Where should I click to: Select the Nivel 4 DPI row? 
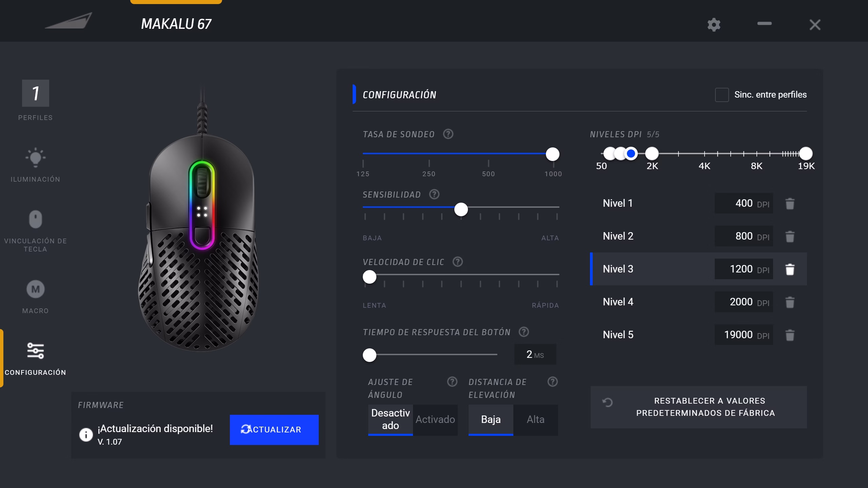point(698,302)
